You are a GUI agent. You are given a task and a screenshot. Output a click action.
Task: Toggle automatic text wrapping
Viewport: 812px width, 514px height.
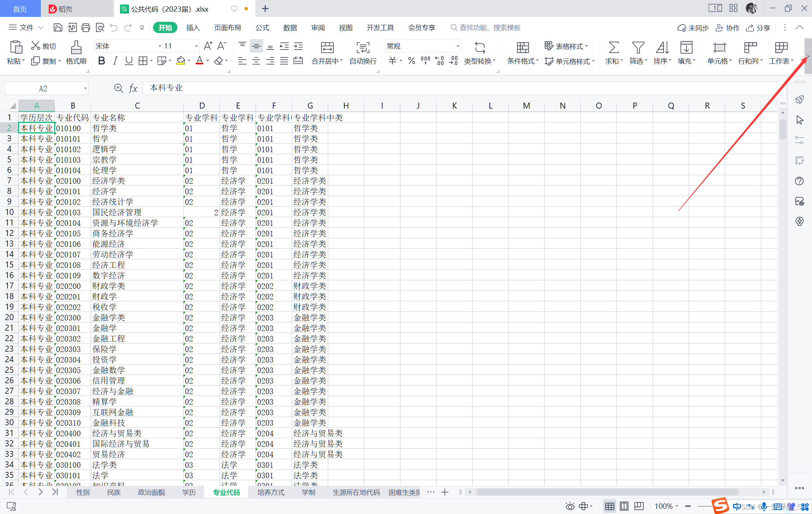tap(362, 53)
